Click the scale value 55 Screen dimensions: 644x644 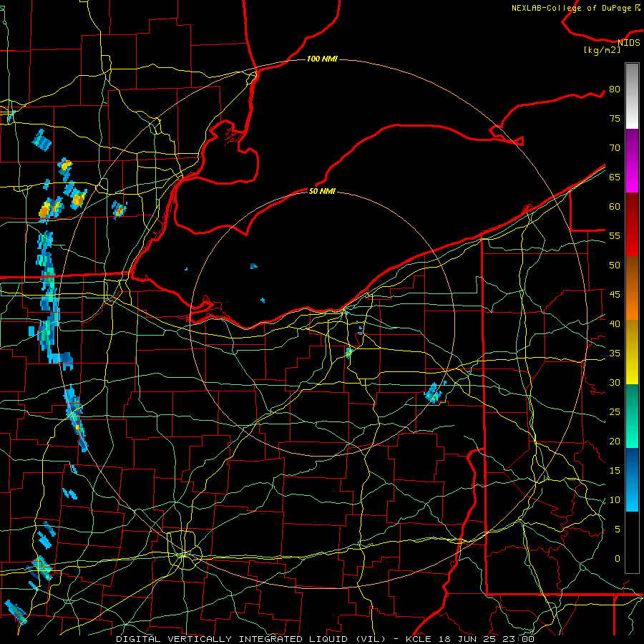pyautogui.click(x=615, y=235)
